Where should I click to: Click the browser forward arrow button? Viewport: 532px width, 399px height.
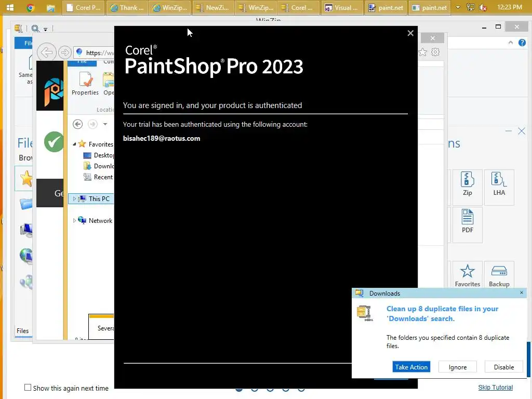click(x=64, y=52)
